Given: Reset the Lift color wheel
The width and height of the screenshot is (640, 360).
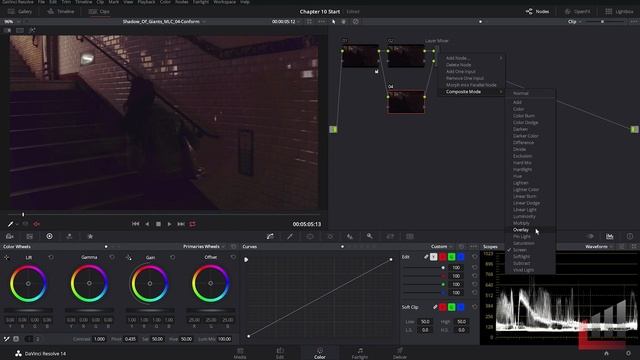Looking at the screenshot, I should [51, 258].
